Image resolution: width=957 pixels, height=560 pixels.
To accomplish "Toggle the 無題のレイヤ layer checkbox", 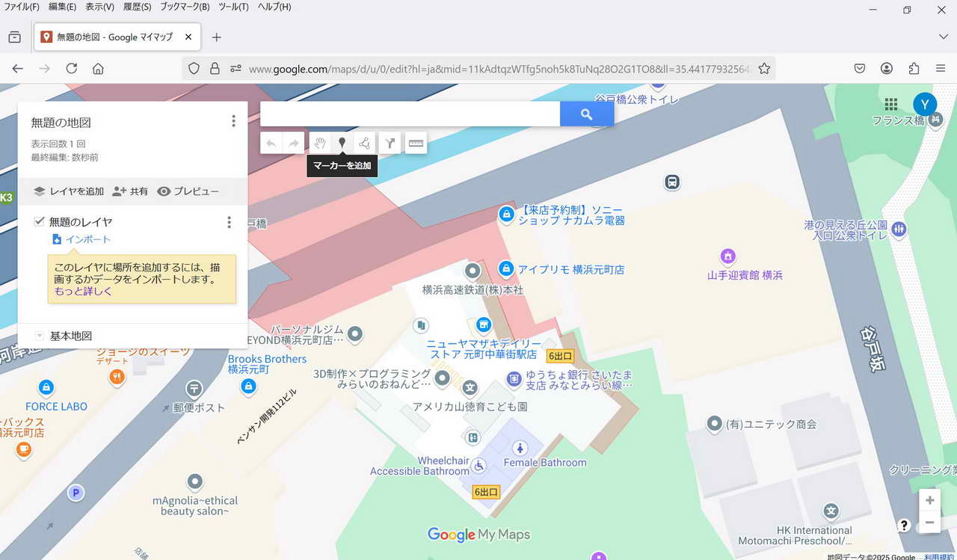I will click(x=40, y=221).
